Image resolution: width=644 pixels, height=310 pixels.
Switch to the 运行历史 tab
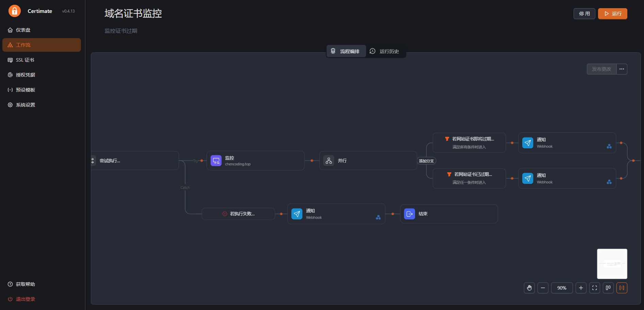click(x=384, y=51)
